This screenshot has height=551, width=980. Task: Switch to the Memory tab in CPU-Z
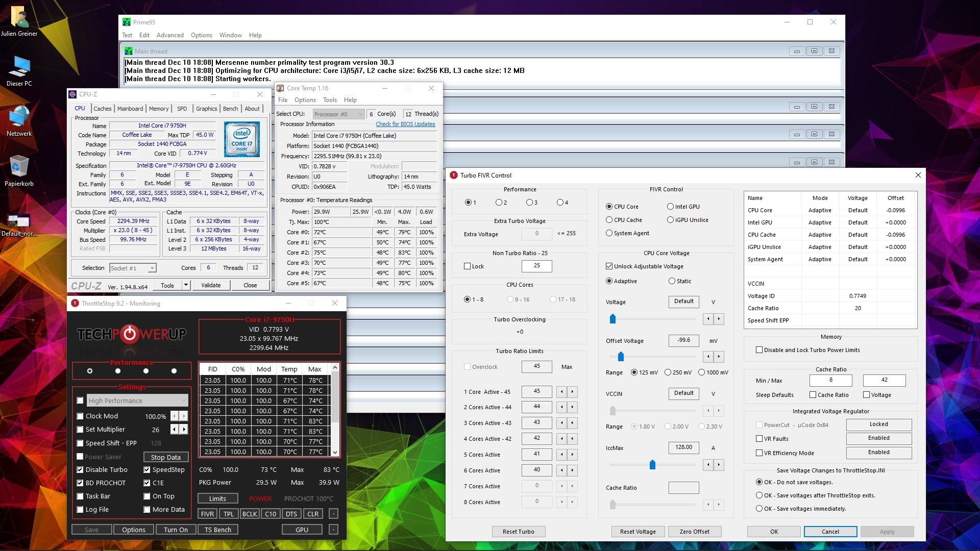coord(159,109)
